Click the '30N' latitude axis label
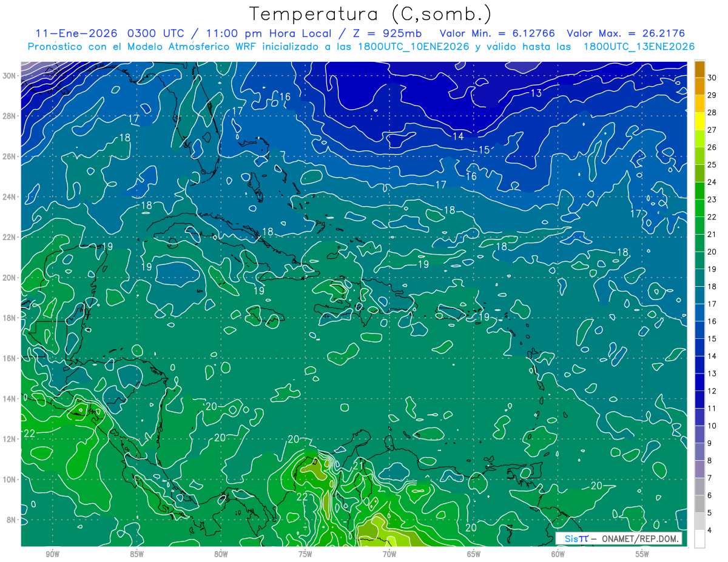This screenshot has height=562, width=728. (x=9, y=76)
